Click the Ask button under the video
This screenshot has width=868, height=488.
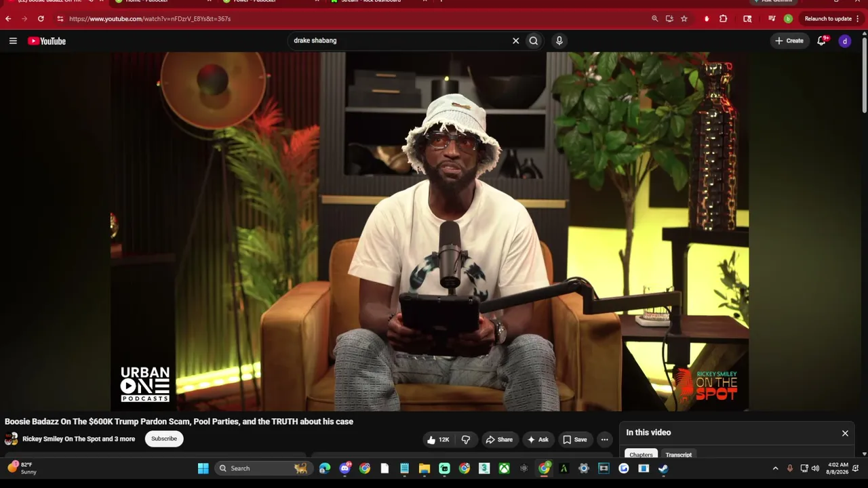538,440
